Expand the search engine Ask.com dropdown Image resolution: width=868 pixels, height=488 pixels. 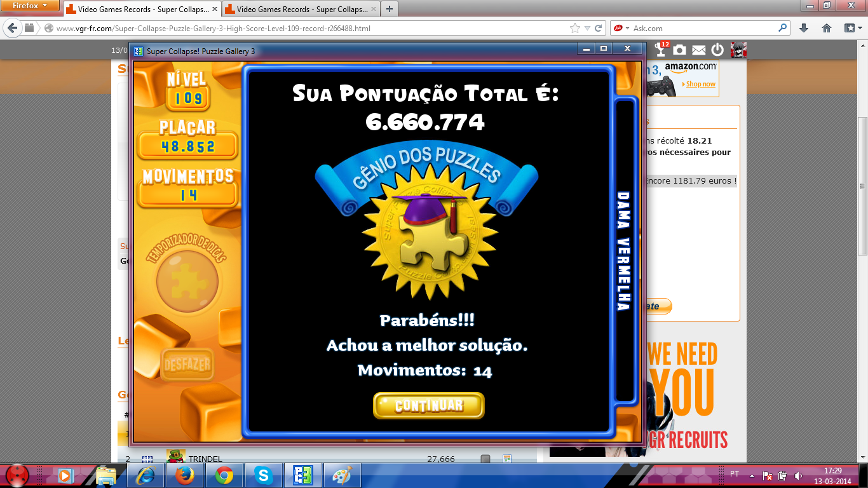621,28
